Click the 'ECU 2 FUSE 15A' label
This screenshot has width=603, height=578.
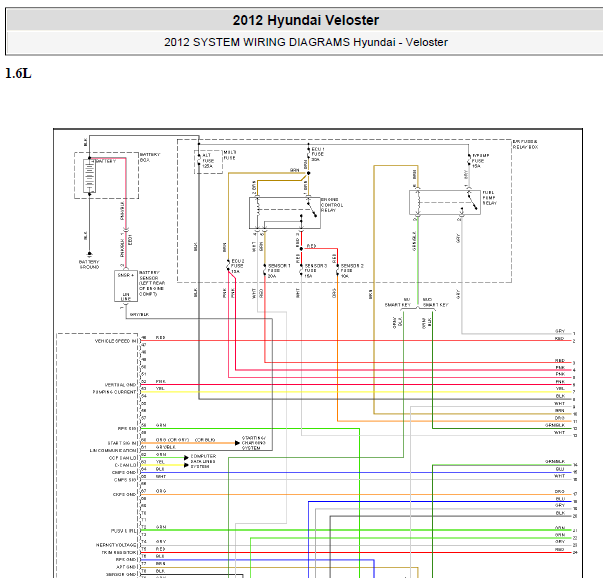coord(237,266)
